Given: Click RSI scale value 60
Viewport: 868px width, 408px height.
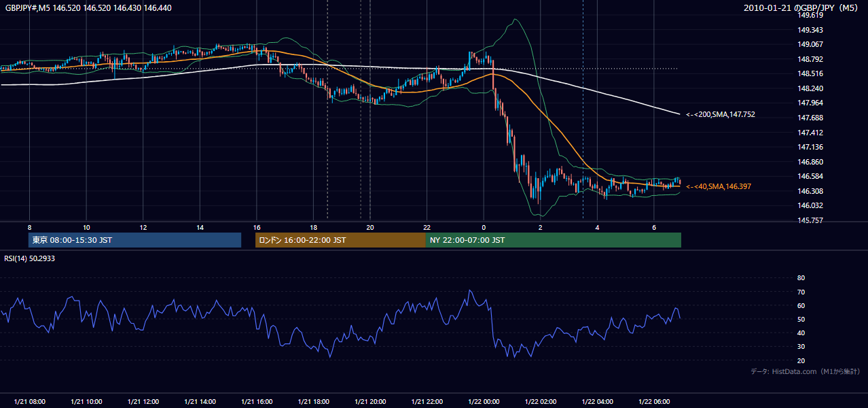Looking at the screenshot, I should pyautogui.click(x=801, y=305).
